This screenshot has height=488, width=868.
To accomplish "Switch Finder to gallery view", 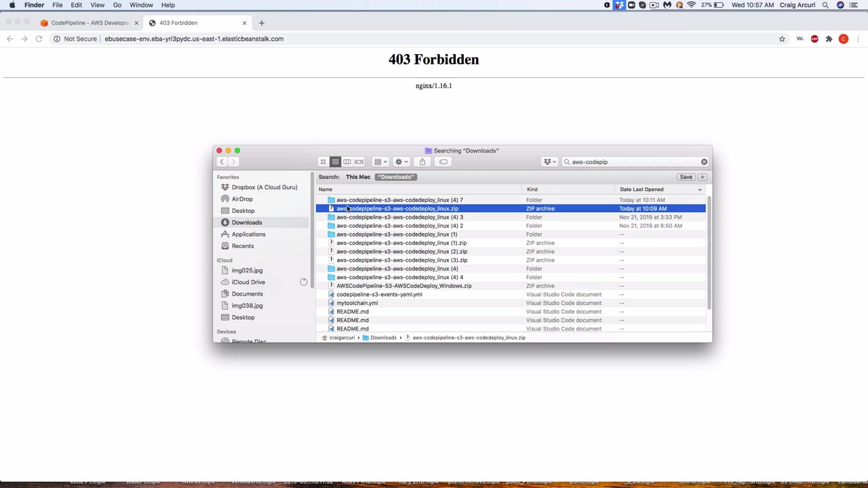I will (359, 162).
